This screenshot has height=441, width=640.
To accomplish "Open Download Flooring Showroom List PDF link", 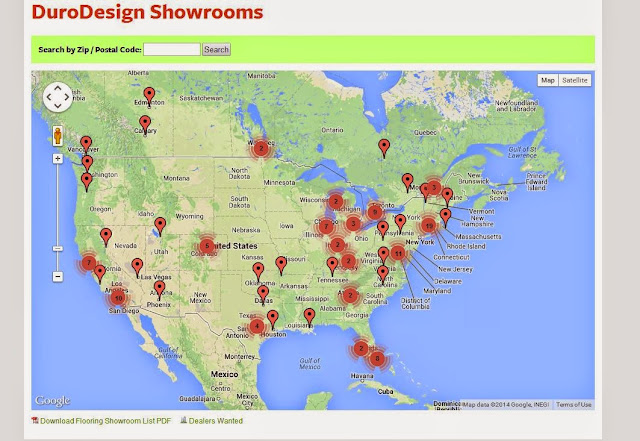I will (x=105, y=421).
